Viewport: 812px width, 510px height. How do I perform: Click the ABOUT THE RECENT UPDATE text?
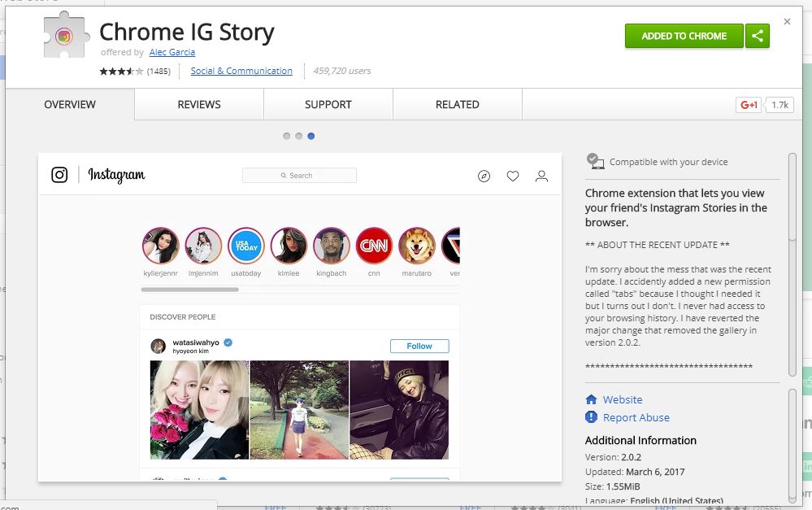(x=658, y=245)
